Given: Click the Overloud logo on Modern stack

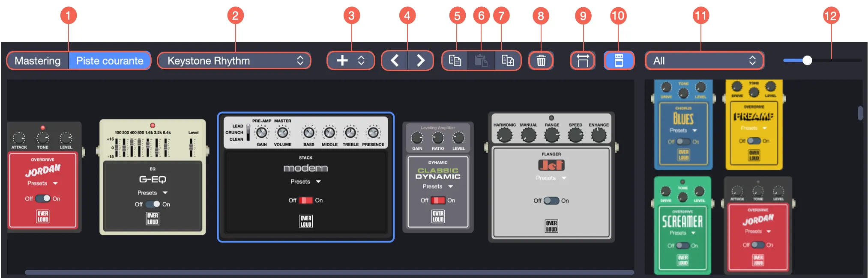Looking at the screenshot, I should point(306,221).
